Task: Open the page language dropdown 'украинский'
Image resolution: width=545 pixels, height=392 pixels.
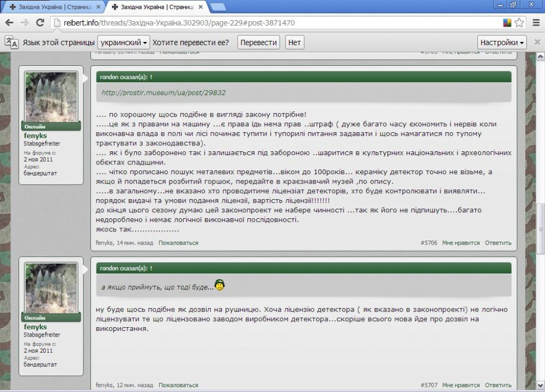Action: click(123, 42)
